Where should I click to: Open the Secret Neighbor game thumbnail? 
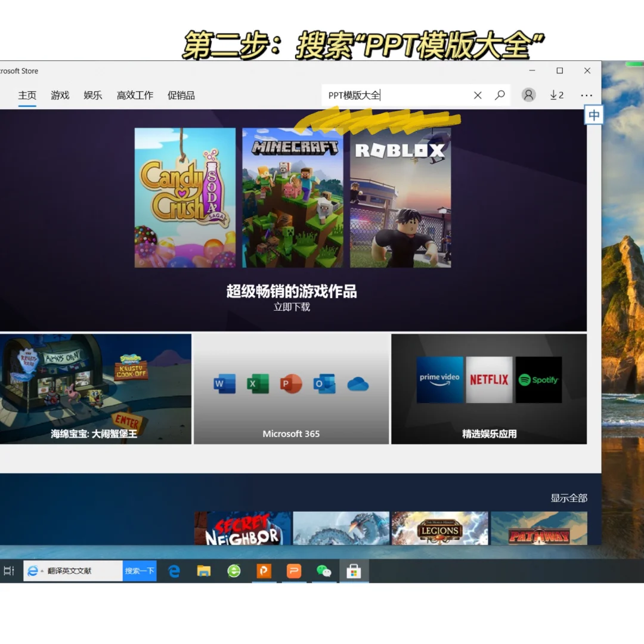[243, 528]
